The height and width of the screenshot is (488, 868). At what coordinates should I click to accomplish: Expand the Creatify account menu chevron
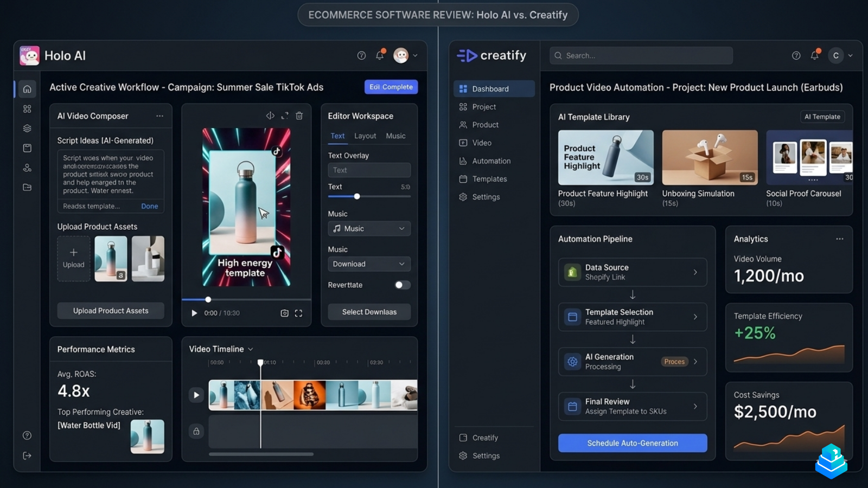coord(851,55)
